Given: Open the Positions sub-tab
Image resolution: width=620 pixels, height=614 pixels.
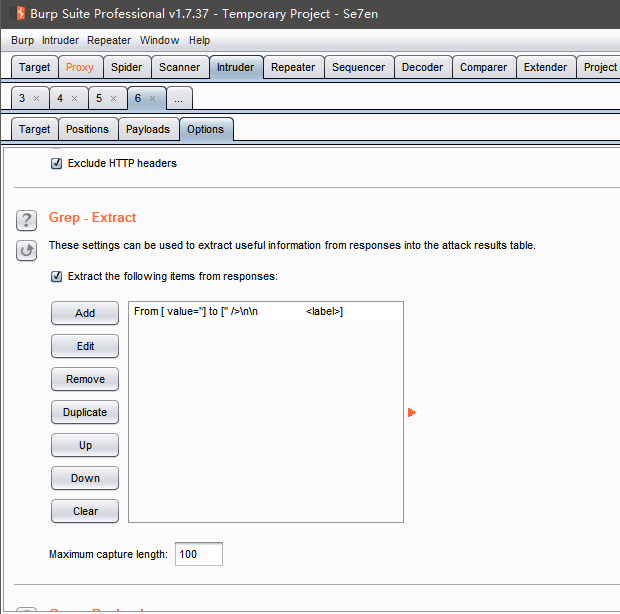Looking at the screenshot, I should [88, 129].
